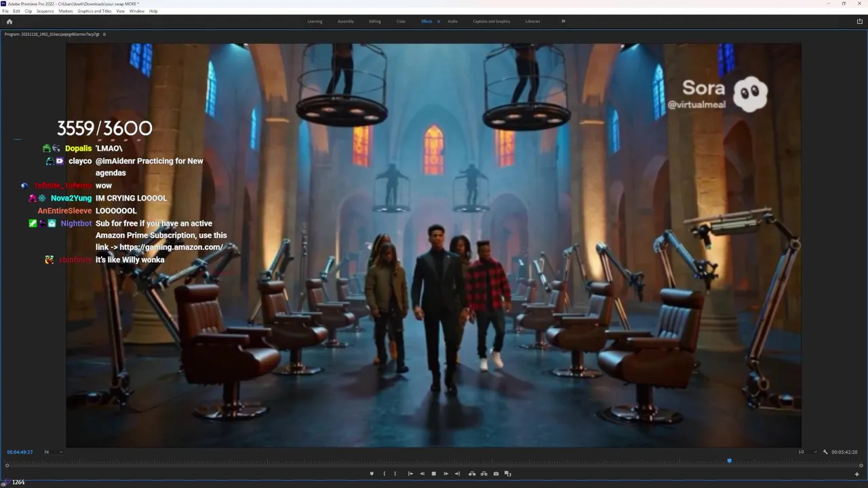
Task: Open the Sequence menu
Action: (x=45, y=11)
